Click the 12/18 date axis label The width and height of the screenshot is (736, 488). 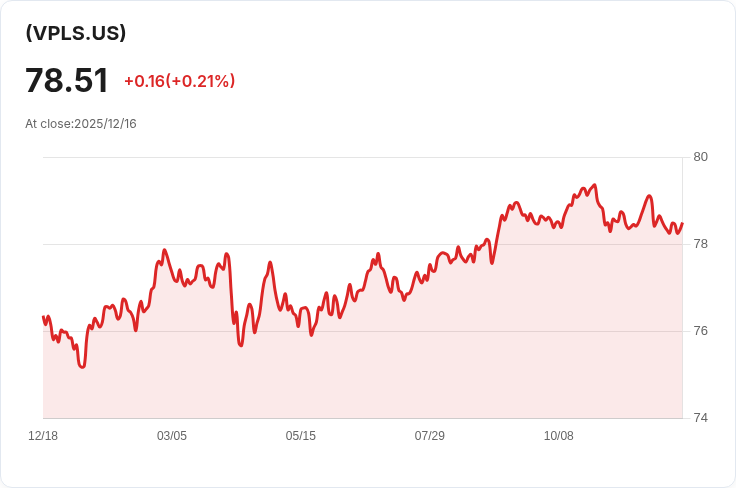point(43,436)
